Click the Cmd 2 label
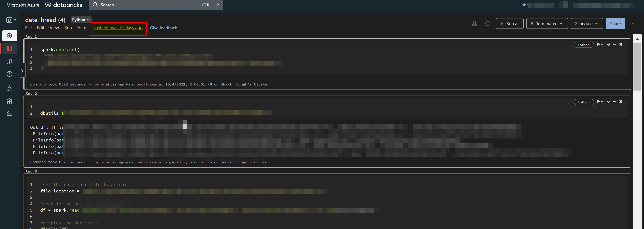 (x=32, y=94)
